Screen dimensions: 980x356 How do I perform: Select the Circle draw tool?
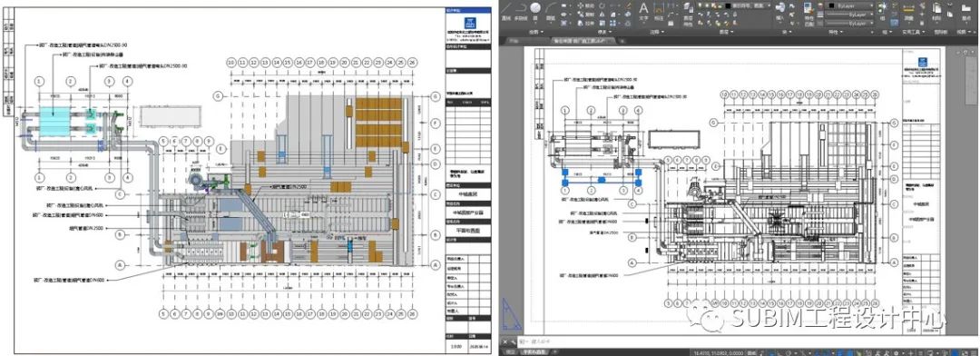pos(535,7)
